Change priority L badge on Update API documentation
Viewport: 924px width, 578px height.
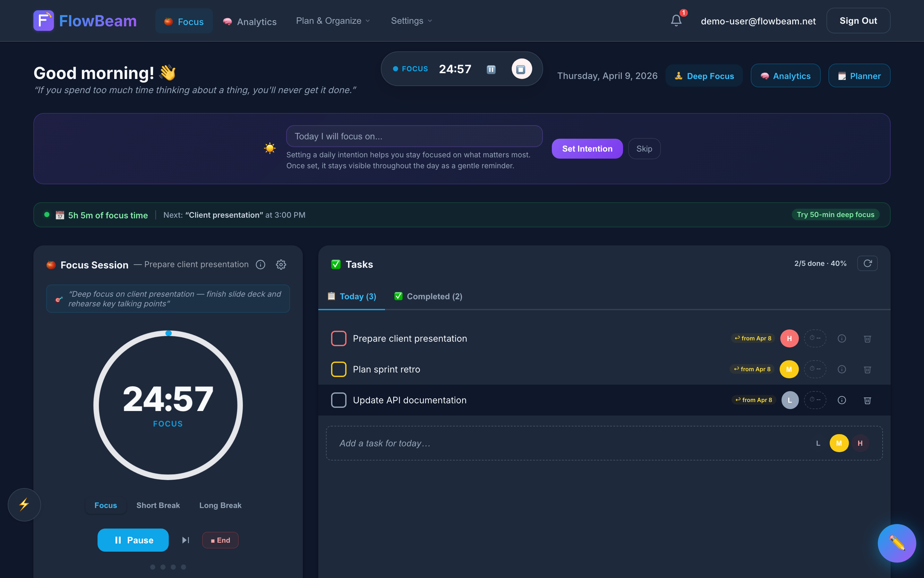[790, 400]
